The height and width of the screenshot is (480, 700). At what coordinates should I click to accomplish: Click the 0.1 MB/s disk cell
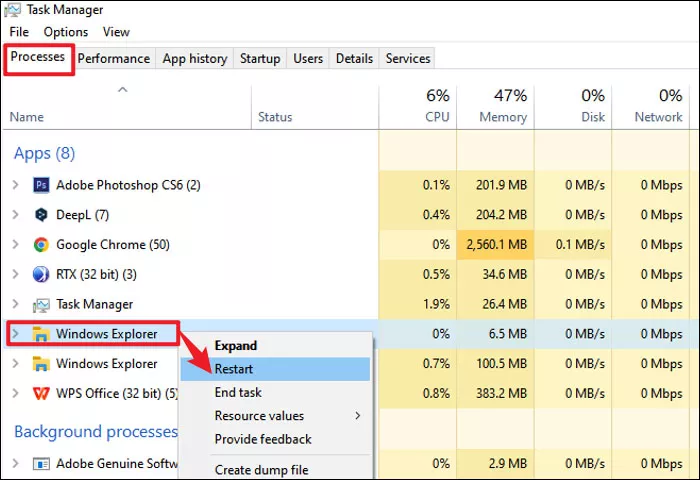[x=573, y=245]
